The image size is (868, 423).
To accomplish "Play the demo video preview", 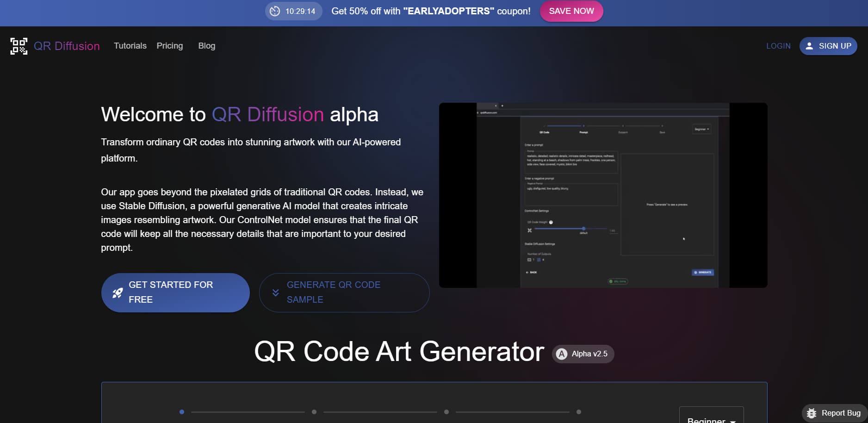I will [x=603, y=195].
